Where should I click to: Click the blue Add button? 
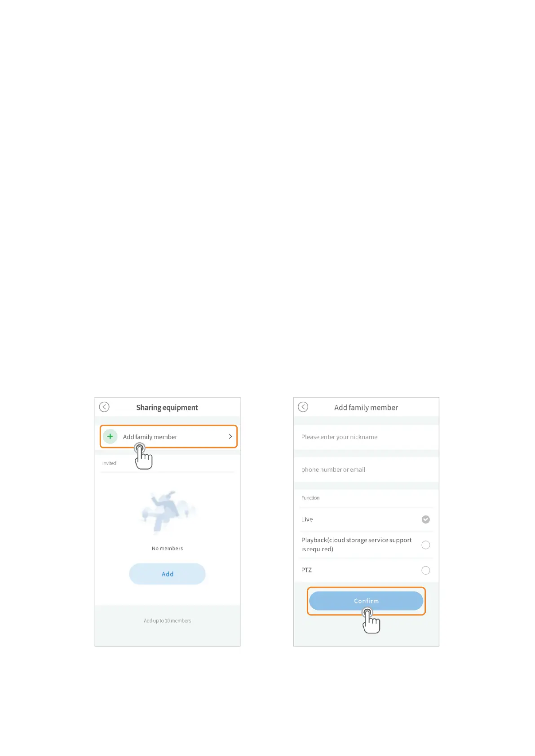click(x=168, y=574)
